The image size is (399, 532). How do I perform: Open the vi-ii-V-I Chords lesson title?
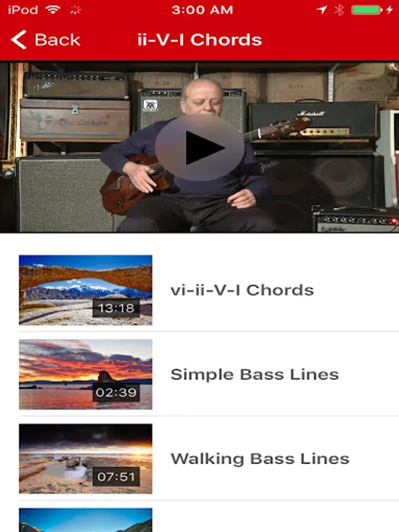click(242, 290)
